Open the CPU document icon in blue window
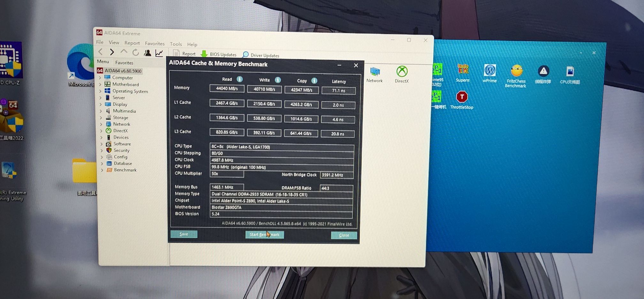Viewport: 644px width, 299px height. pyautogui.click(x=570, y=75)
